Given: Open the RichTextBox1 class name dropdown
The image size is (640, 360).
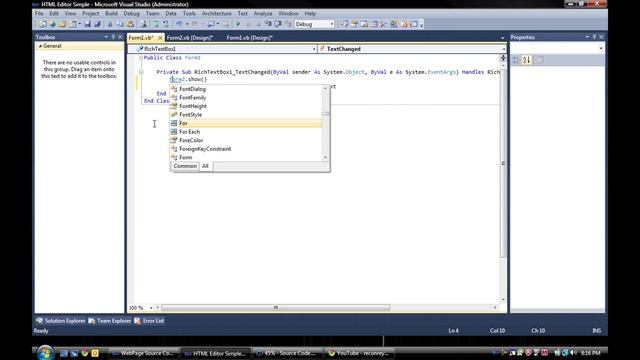Looking at the screenshot, I should (x=314, y=49).
